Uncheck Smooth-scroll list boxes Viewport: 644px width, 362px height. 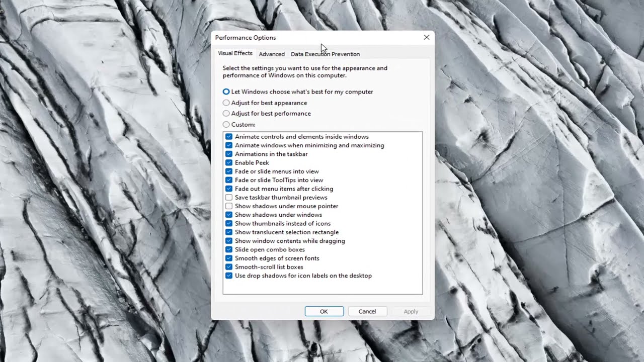[x=229, y=267]
